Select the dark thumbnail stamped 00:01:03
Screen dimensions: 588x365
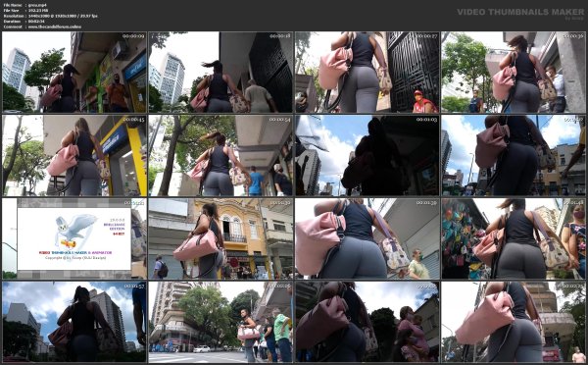(367, 155)
